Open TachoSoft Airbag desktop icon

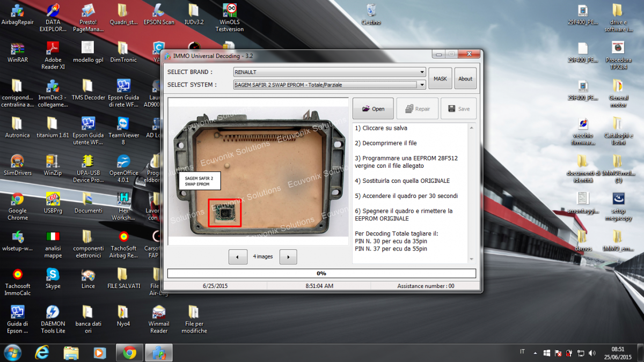pos(123,243)
